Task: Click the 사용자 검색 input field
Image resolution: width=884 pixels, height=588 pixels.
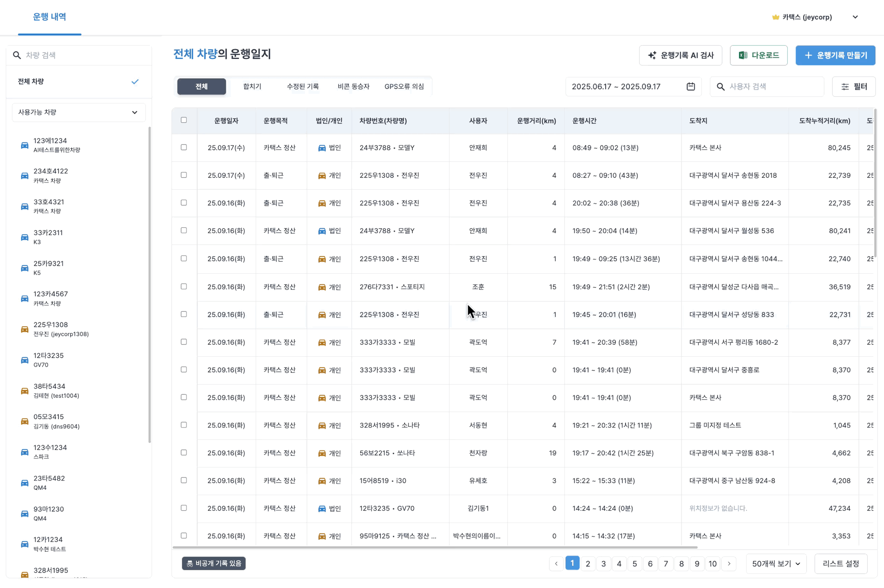Action: coord(773,87)
